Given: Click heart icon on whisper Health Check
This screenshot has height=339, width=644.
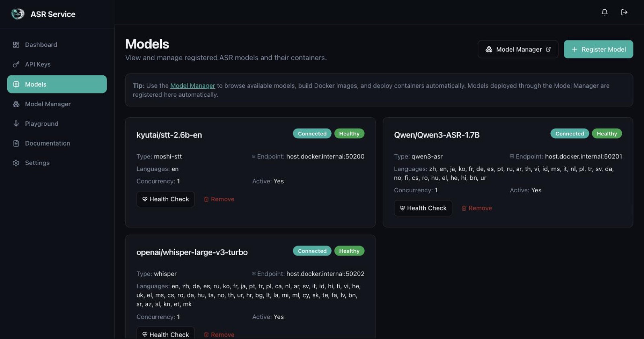Looking at the screenshot, I should click(145, 335).
